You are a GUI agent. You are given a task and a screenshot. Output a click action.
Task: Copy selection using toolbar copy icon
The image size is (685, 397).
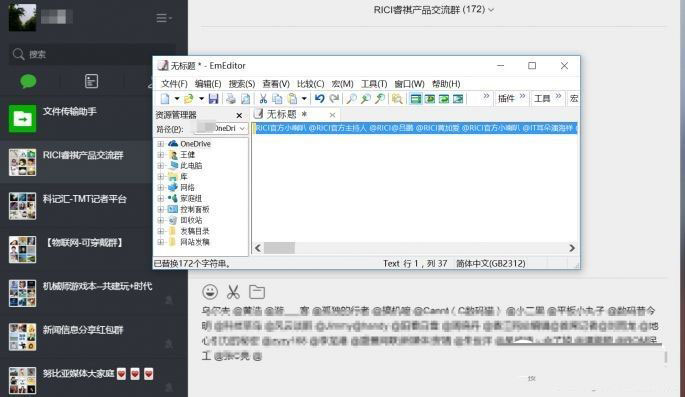(x=277, y=99)
